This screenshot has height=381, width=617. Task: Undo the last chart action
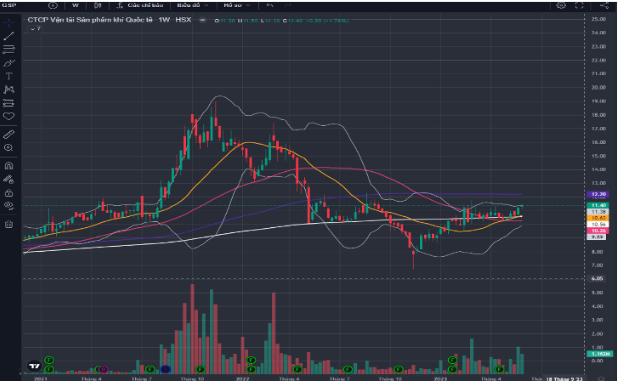click(270, 5)
